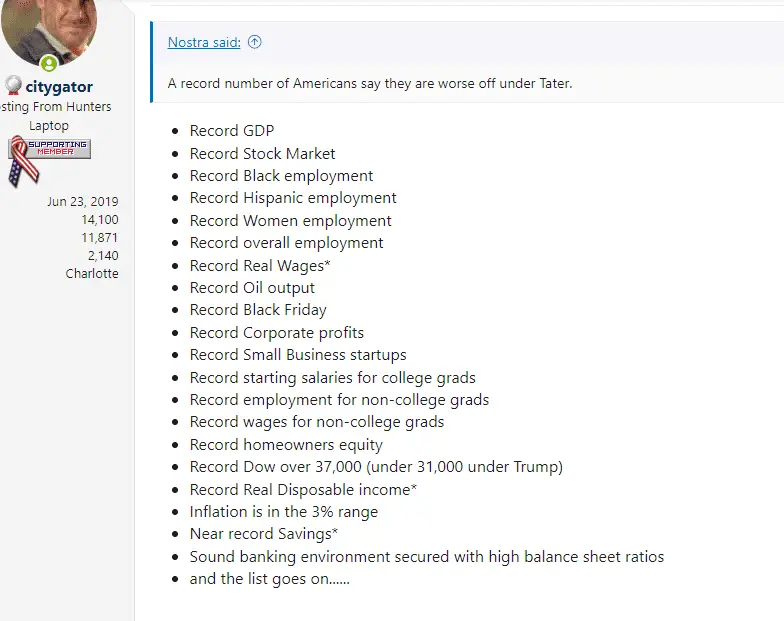Click the Jun 23, 2019 join date
Image resolution: width=784 pixels, height=621 pixels.
click(x=82, y=201)
